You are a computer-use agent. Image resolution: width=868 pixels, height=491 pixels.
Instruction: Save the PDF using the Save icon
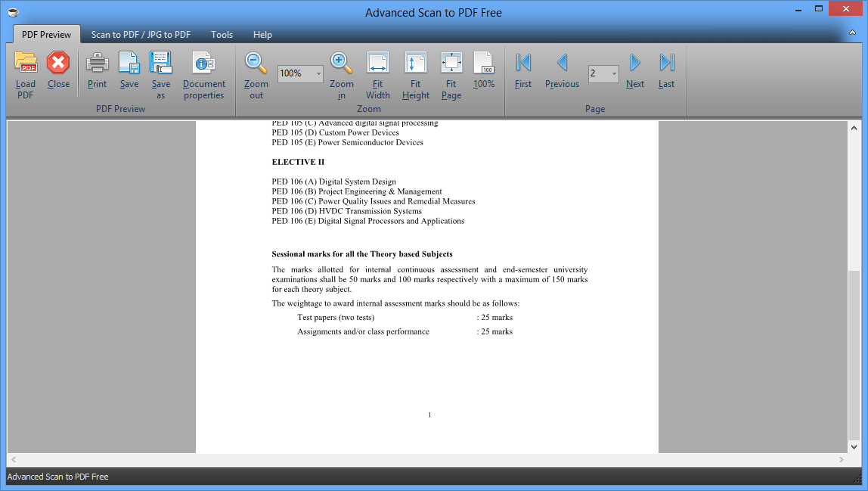pyautogui.click(x=129, y=64)
